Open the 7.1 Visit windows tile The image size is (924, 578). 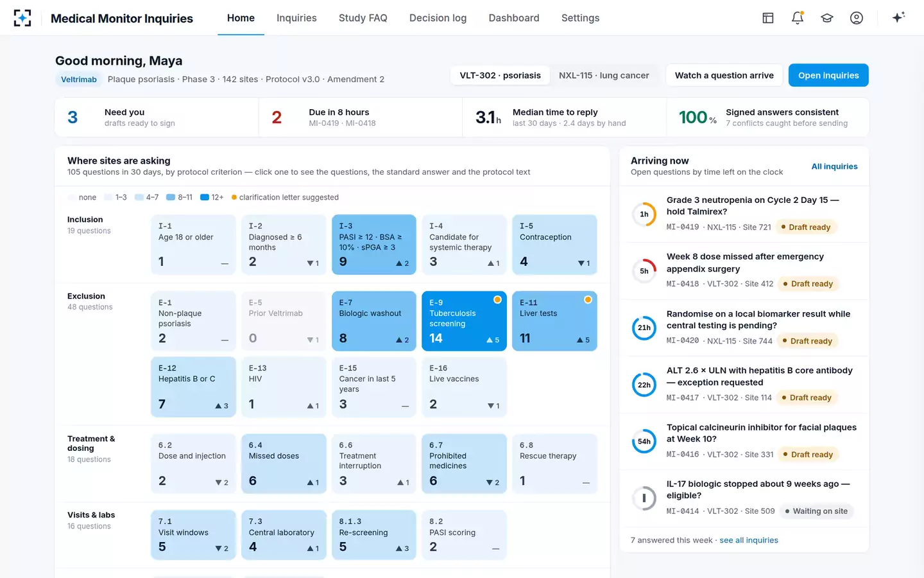193,535
